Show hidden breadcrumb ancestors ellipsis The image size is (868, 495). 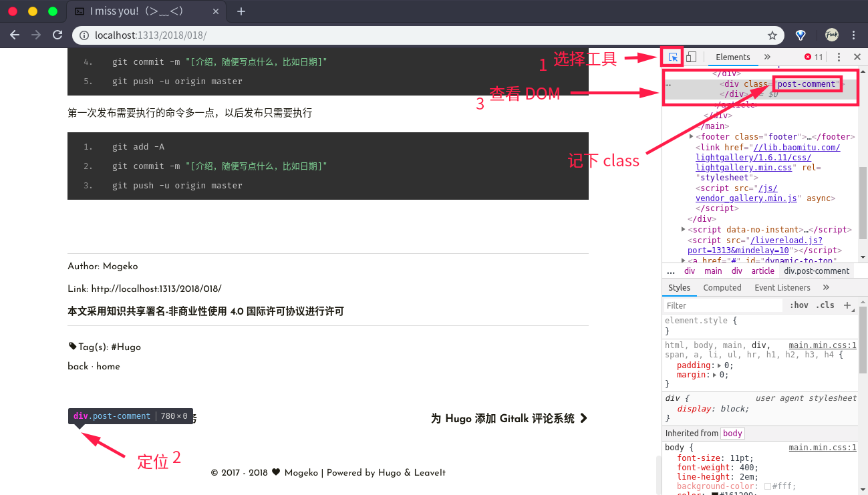click(x=671, y=271)
